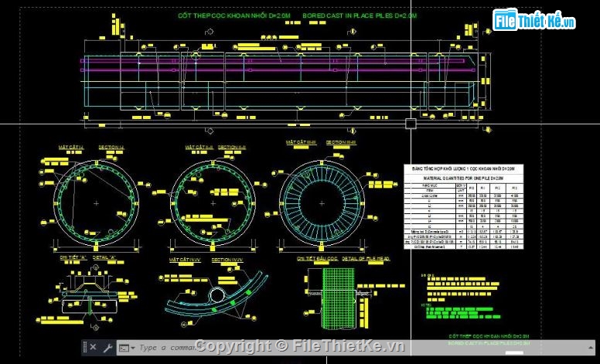
Task: Expand command history with the up arrow
Action: tap(591, 348)
